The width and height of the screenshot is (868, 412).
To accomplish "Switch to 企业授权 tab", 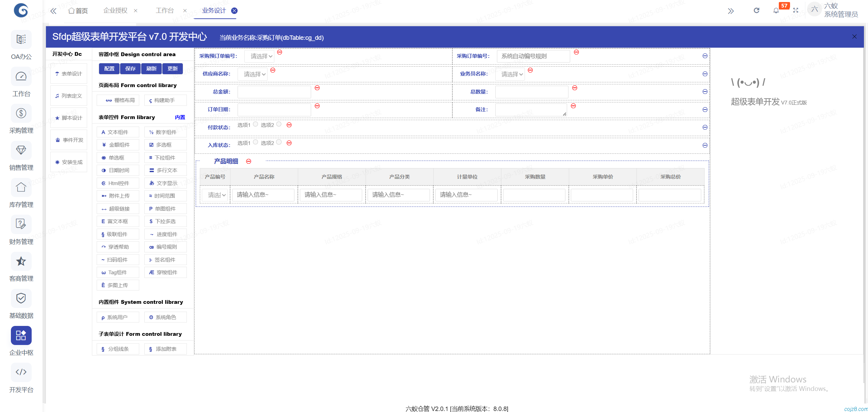I will [x=115, y=11].
